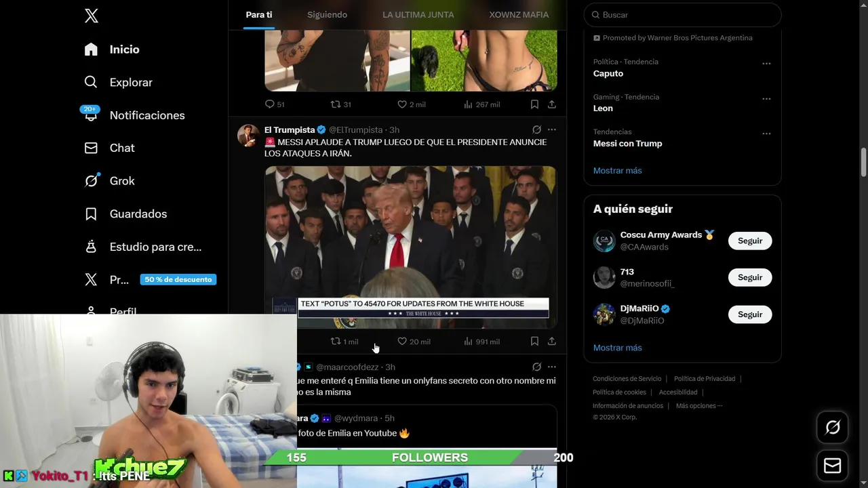Like the post with 2 mil likes
The width and height of the screenshot is (868, 488).
411,104
